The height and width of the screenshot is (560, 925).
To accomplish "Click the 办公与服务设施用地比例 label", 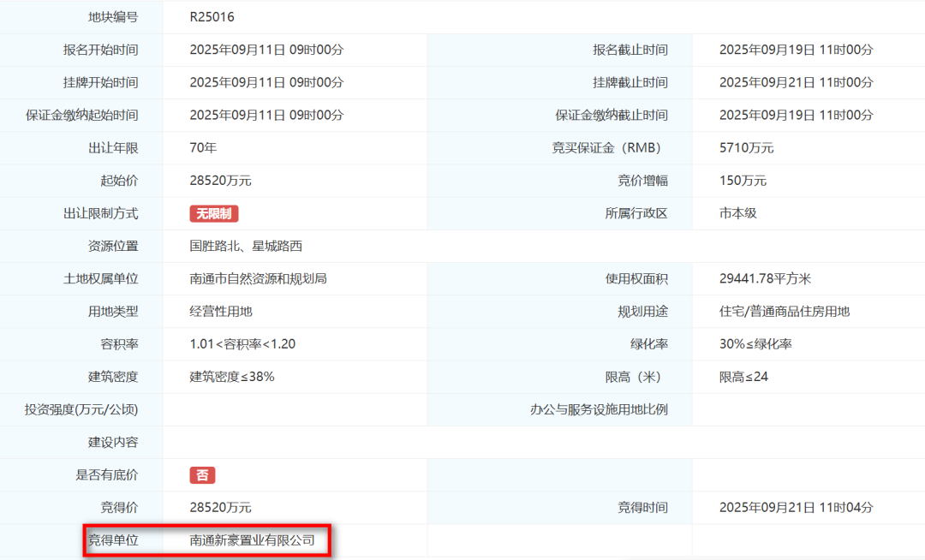I will click(600, 409).
